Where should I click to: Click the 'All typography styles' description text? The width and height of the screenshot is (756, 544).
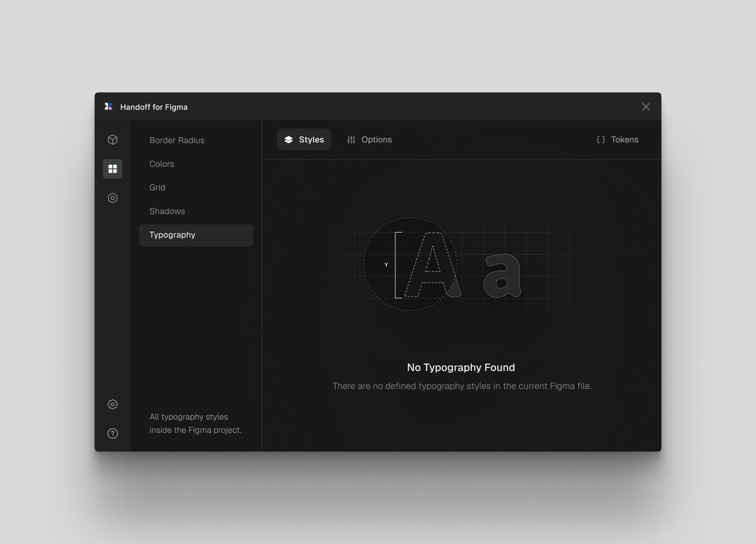[195, 424]
